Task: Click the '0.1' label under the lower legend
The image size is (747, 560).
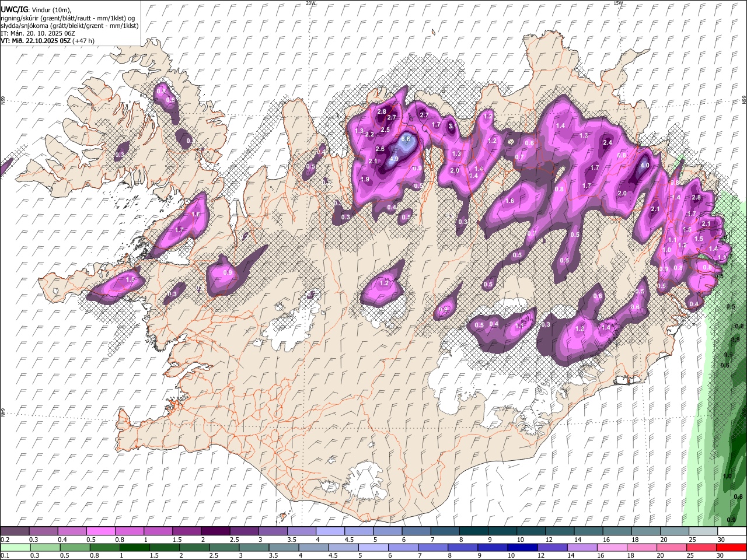Action: click(4, 555)
